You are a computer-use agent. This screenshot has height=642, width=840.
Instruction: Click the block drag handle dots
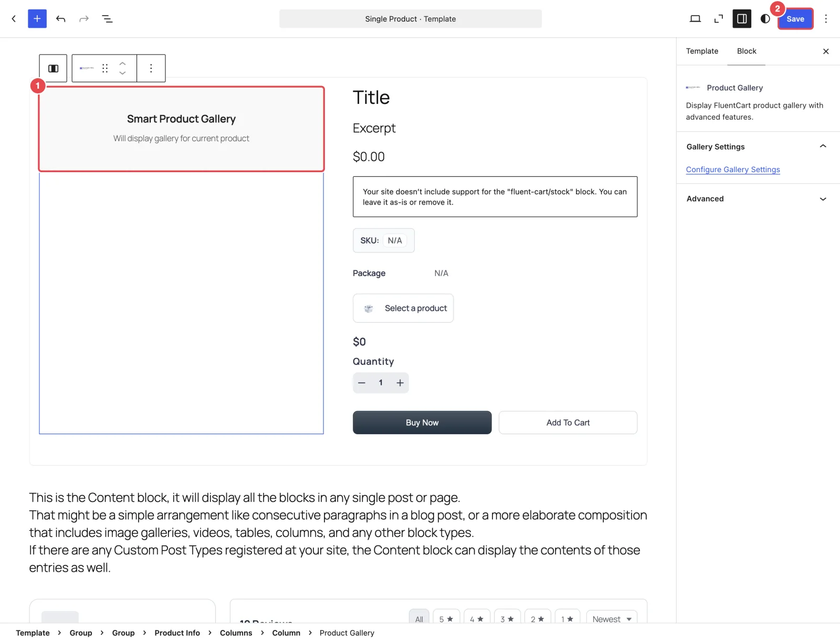(105, 68)
